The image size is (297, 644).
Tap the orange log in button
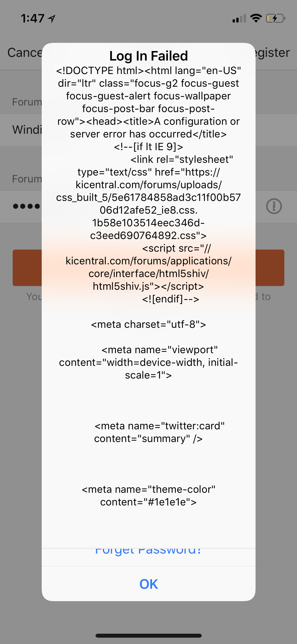[x=27, y=268]
